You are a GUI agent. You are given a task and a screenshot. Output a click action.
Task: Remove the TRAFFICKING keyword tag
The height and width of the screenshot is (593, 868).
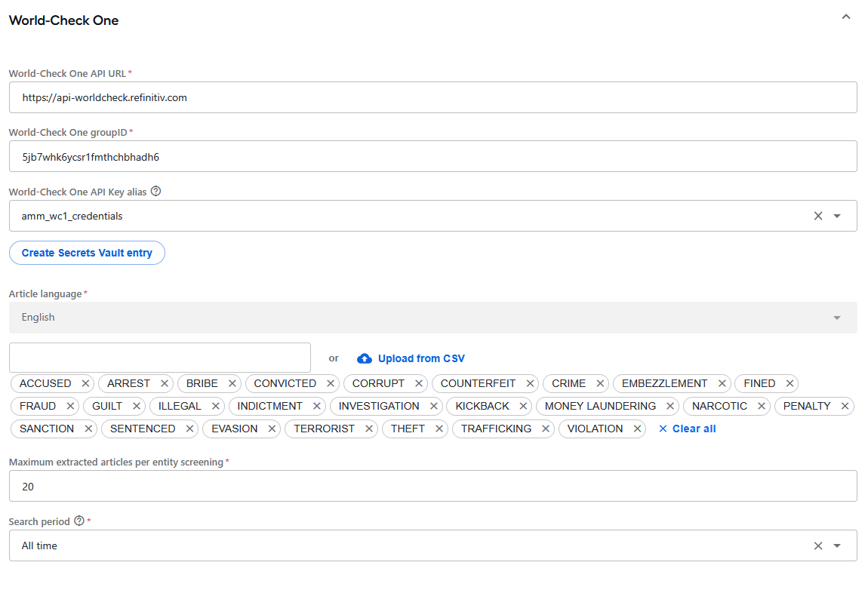(x=545, y=429)
